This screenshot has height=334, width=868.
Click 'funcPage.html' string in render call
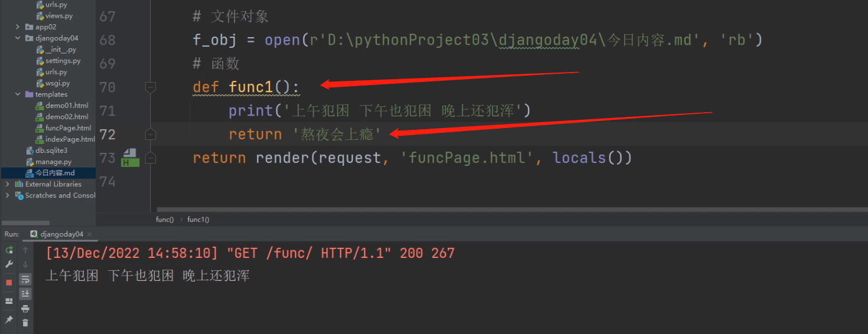tap(467, 158)
